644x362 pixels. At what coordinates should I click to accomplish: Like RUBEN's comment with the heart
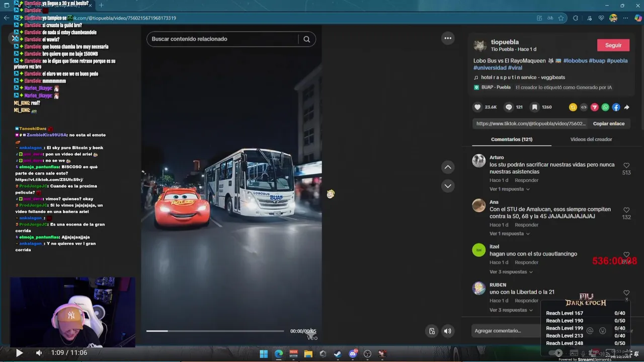626,293
